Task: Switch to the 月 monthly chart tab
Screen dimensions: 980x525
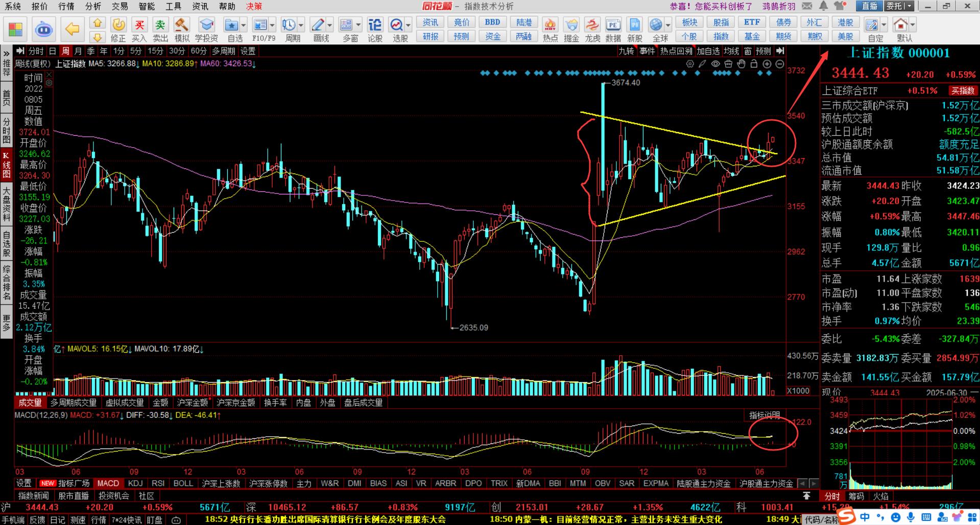Action: pos(78,51)
